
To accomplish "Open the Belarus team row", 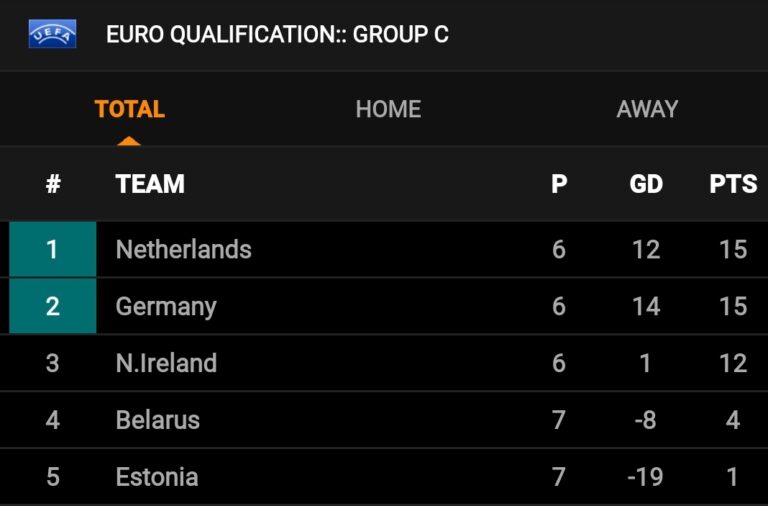I will click(384, 420).
